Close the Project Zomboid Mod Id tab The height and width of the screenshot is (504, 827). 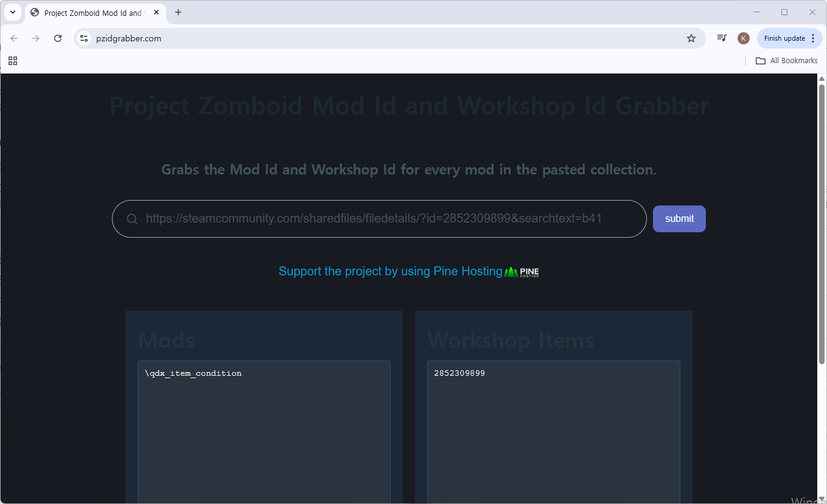coord(156,12)
